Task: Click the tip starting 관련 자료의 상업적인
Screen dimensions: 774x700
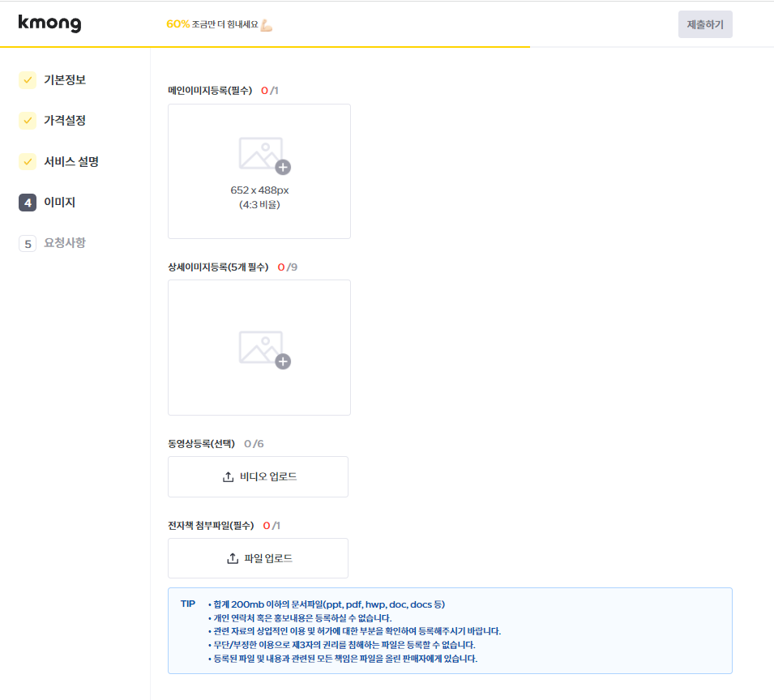Action: click(x=357, y=631)
